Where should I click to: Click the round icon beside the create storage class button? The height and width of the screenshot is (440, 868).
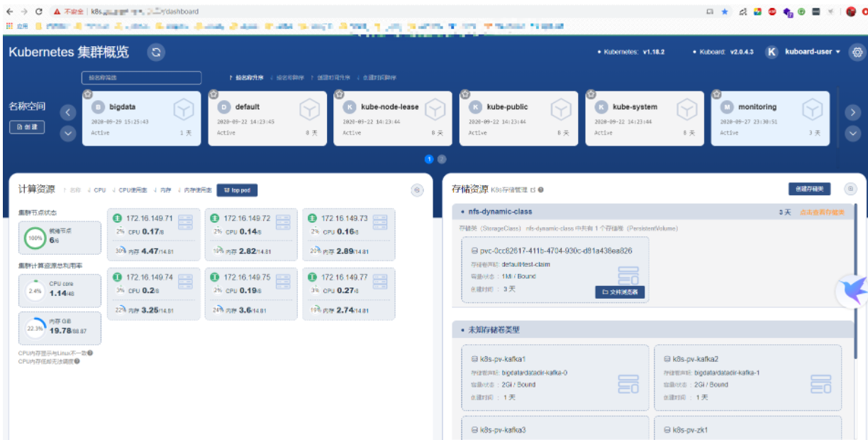pos(850,189)
